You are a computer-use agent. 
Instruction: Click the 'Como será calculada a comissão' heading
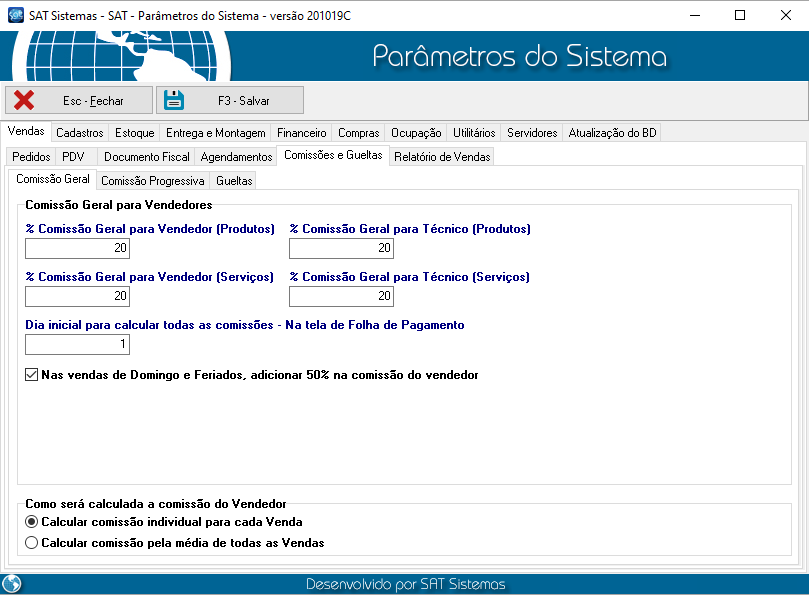tap(155, 504)
